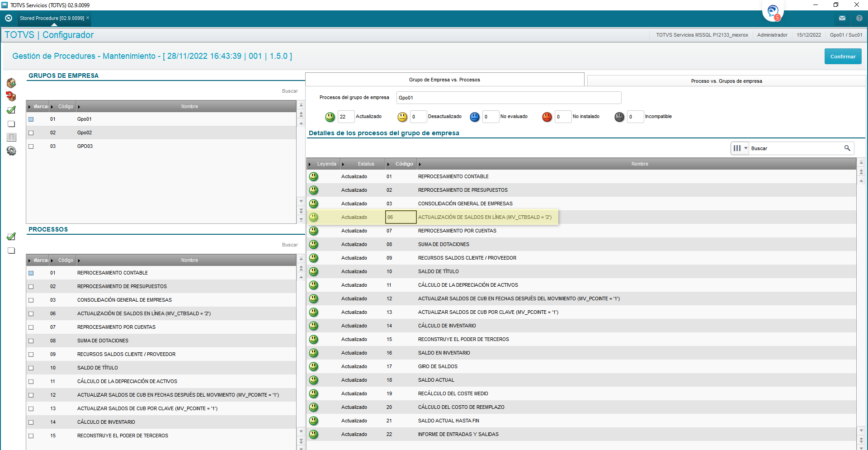
Task: Click the TOTVS round logo icon at top left
Action: coord(9,18)
